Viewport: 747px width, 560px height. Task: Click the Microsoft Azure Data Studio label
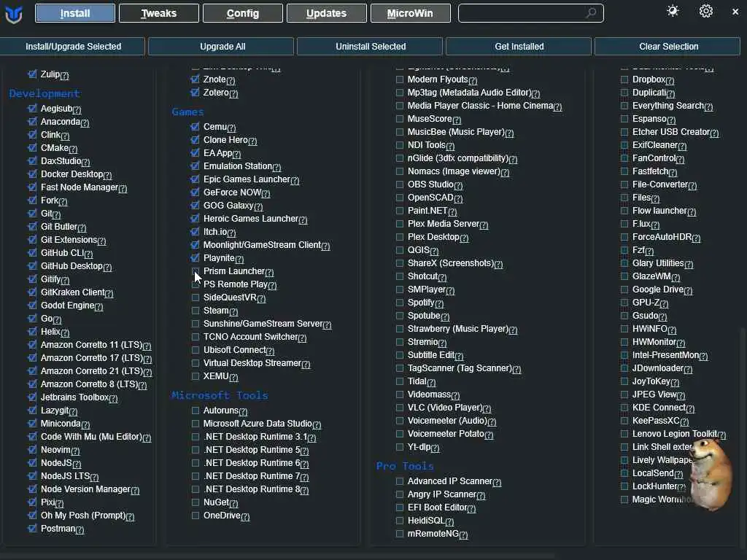tap(258, 424)
